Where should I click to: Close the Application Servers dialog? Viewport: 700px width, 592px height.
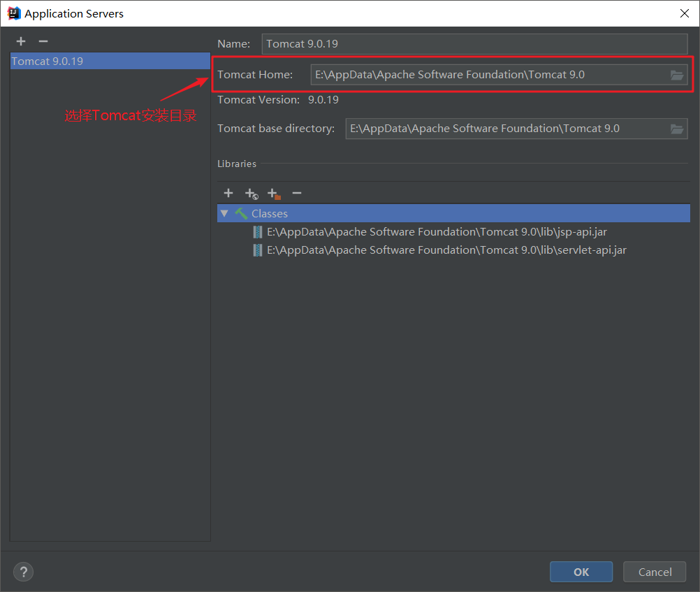(x=685, y=13)
